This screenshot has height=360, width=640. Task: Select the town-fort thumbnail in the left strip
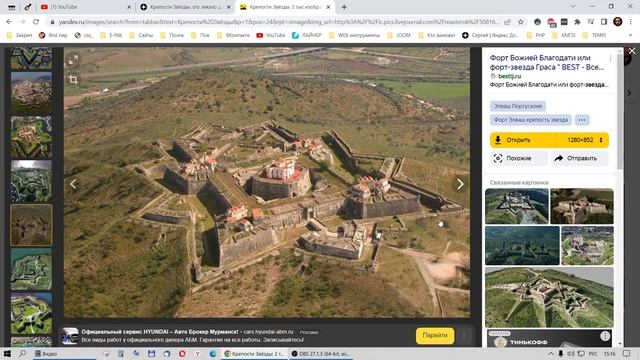(31, 93)
